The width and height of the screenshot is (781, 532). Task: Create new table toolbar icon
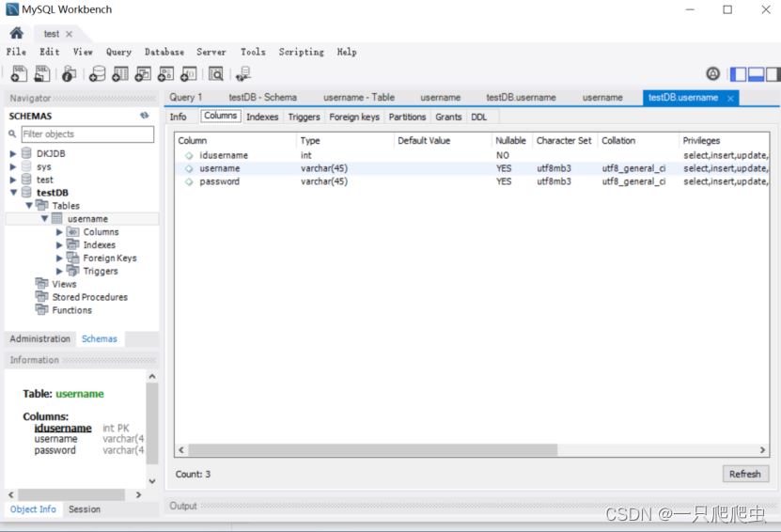(x=120, y=74)
